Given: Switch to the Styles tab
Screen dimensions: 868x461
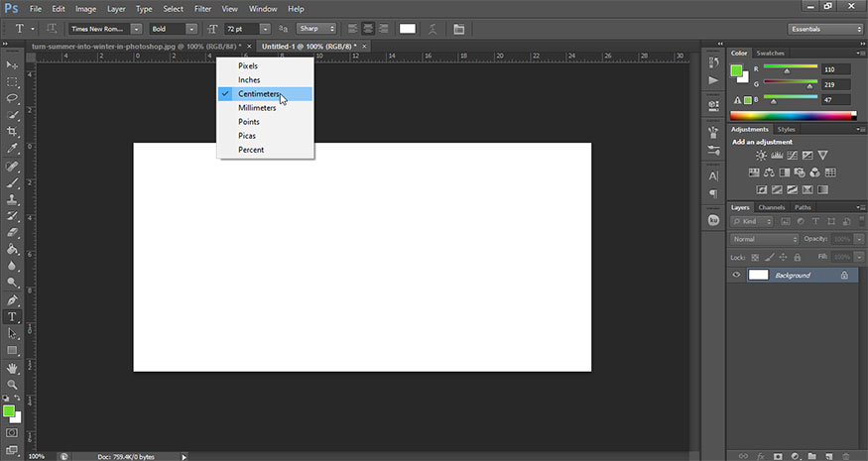Looking at the screenshot, I should [786, 130].
